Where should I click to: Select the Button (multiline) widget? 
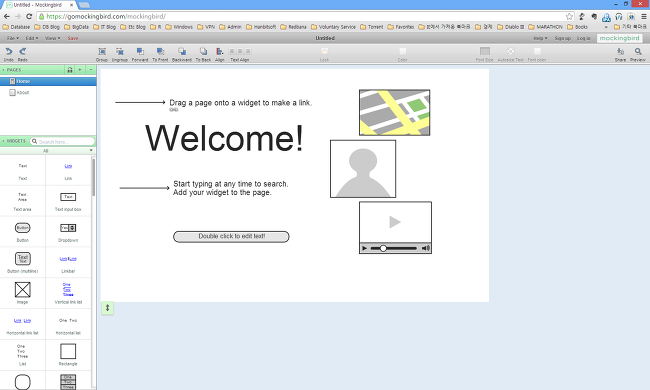coord(23,263)
